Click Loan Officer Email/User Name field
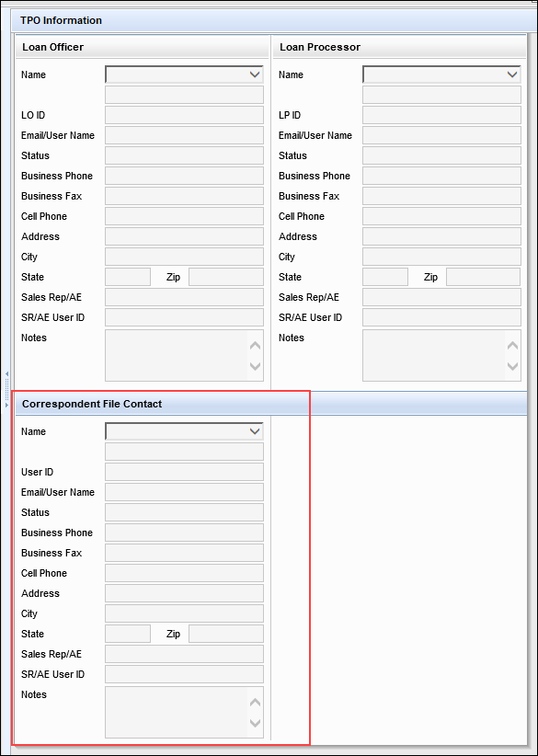The width and height of the screenshot is (538, 756). (x=184, y=135)
